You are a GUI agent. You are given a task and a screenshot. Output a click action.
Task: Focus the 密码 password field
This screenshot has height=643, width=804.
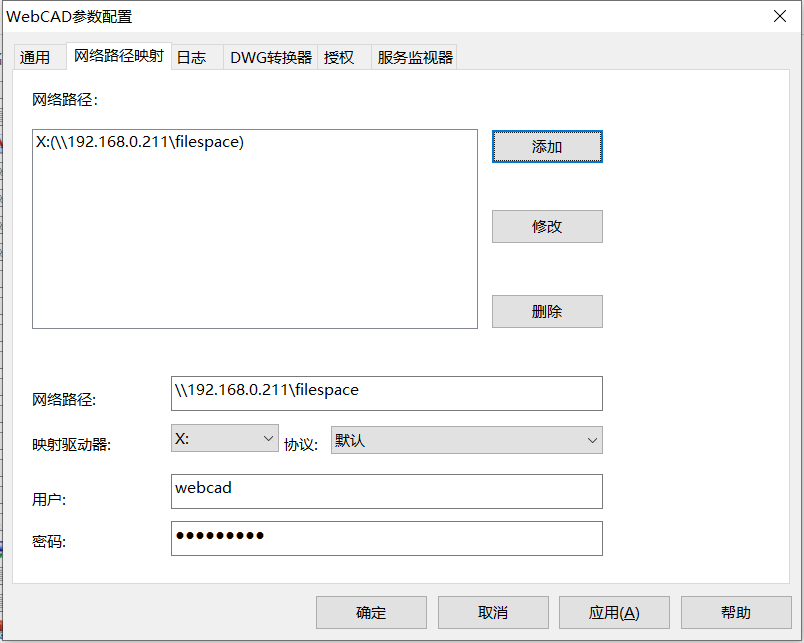(x=387, y=538)
